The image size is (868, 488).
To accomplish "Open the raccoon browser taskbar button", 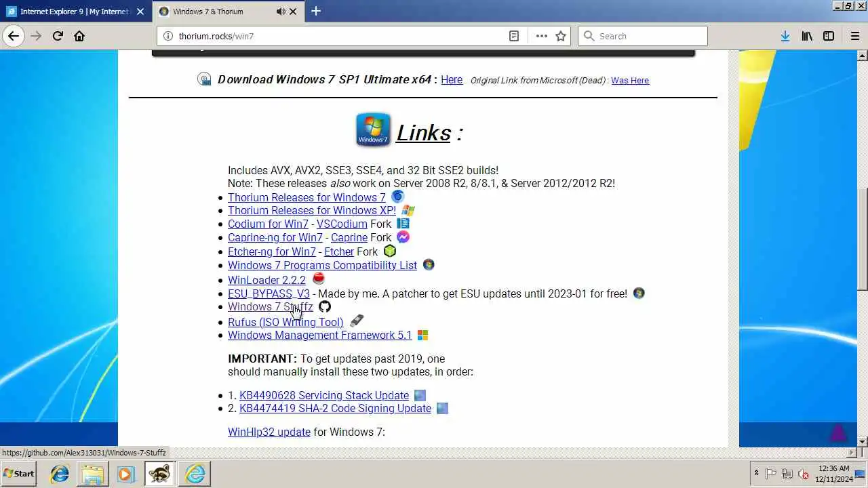I will click(159, 474).
